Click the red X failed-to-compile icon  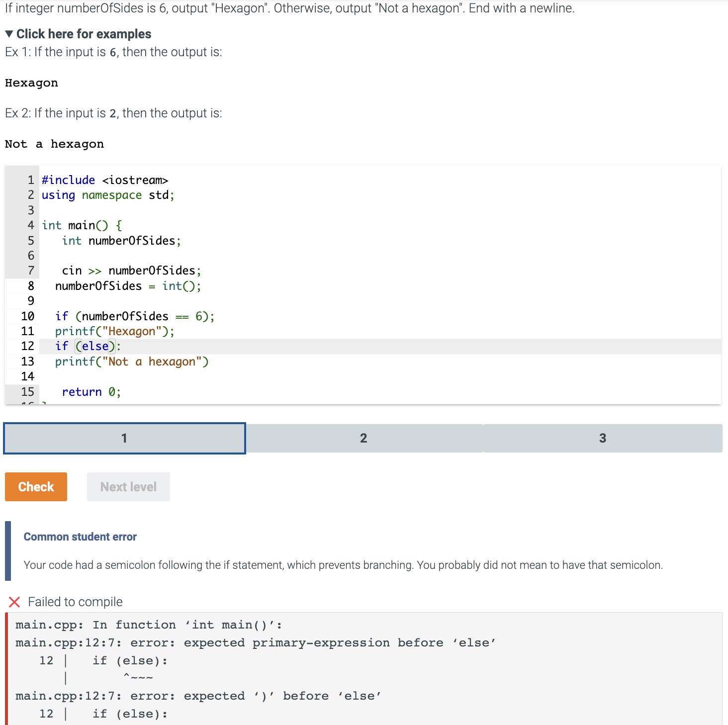(14, 602)
